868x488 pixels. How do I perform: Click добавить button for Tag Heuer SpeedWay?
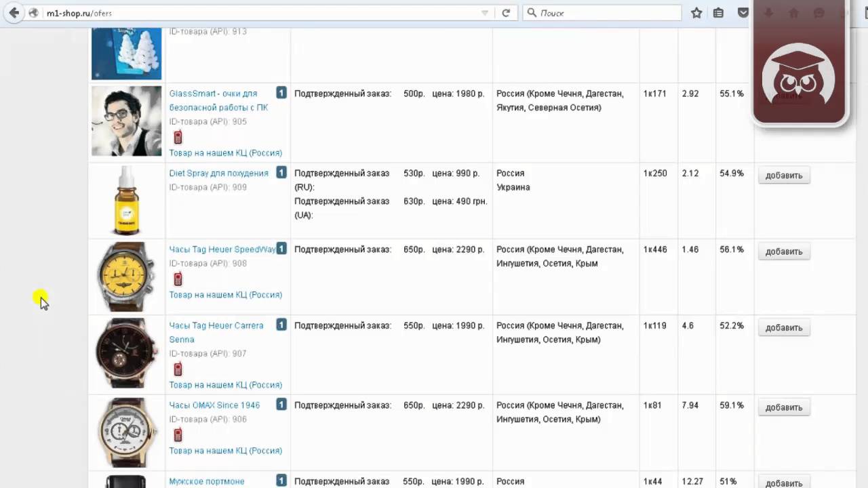click(784, 251)
